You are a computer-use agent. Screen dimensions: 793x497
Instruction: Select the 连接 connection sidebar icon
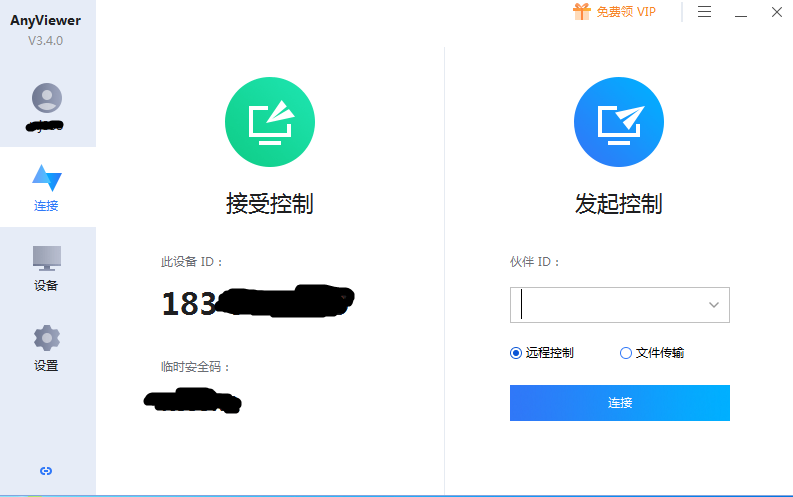[47, 177]
